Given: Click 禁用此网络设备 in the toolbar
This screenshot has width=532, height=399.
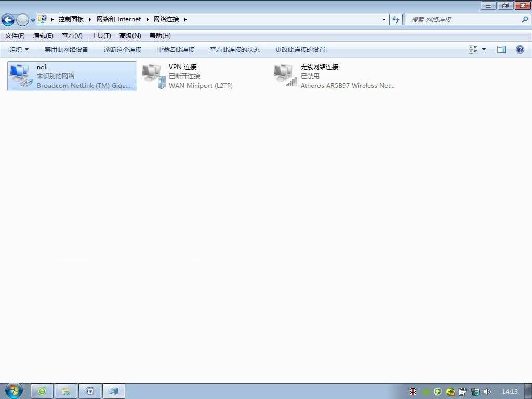Looking at the screenshot, I should (66, 49).
